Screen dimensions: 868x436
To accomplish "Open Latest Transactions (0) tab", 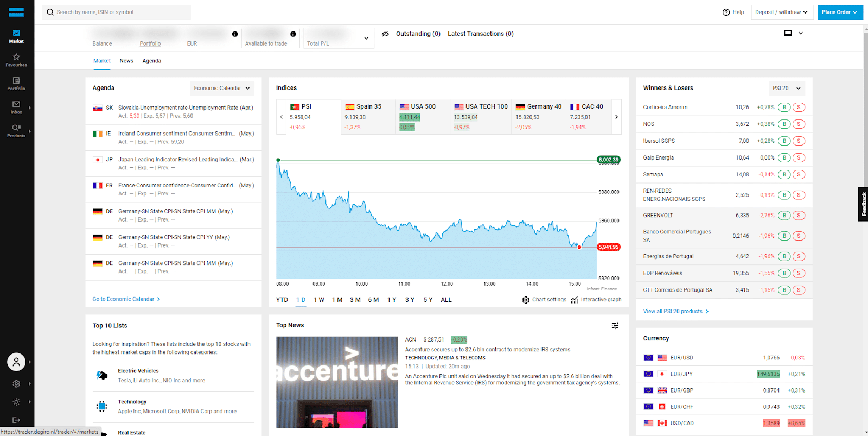I will (481, 34).
